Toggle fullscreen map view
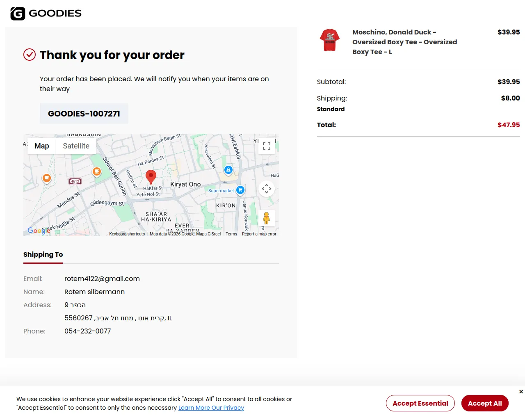The width and height of the screenshot is (525, 420). coord(267,146)
